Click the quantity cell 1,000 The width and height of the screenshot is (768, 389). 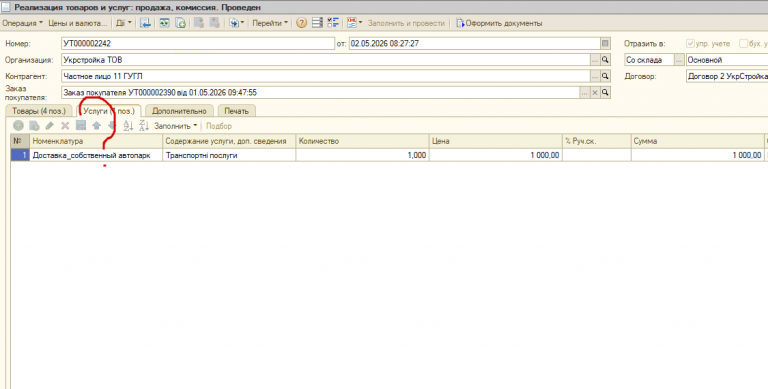point(362,155)
